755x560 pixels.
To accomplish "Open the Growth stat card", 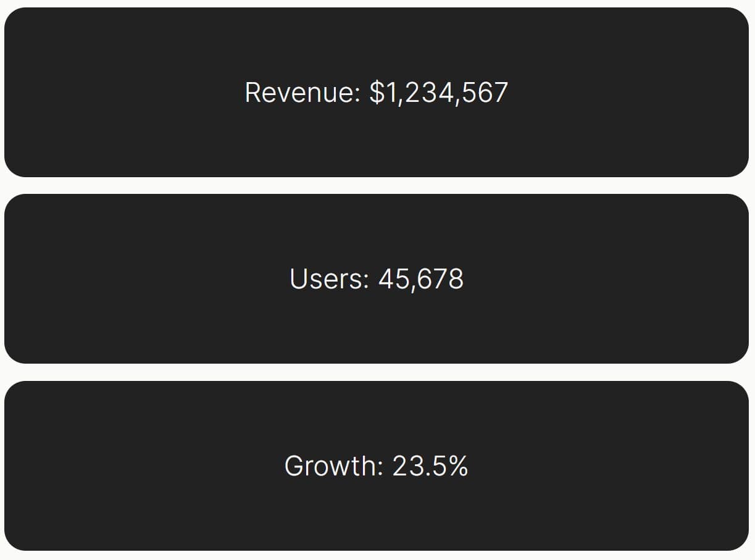I will [377, 466].
